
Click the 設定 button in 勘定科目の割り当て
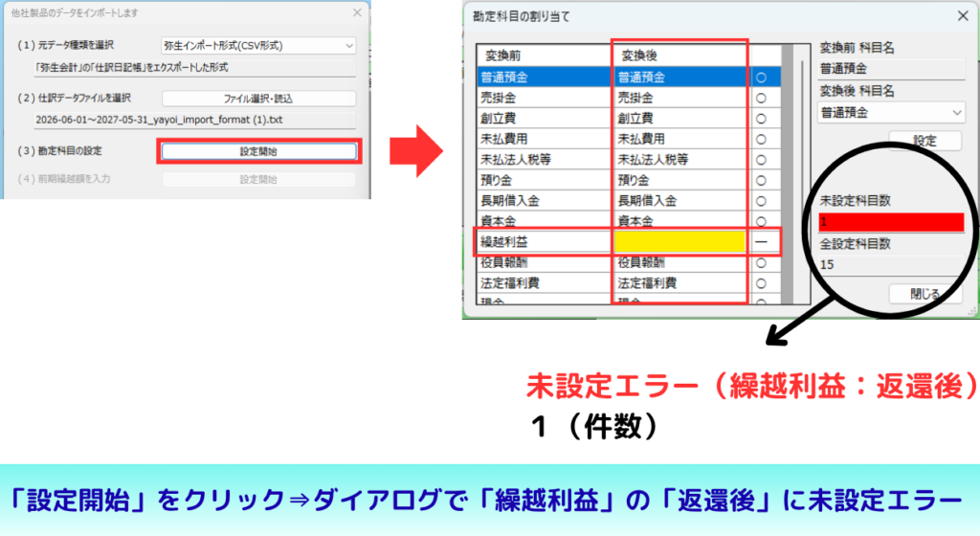pos(925,141)
